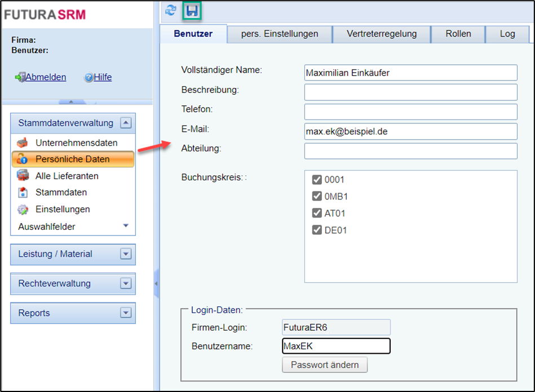The height and width of the screenshot is (392, 535).
Task: Click the Unternehmensdaten icon in sidebar
Action: pyautogui.click(x=23, y=142)
